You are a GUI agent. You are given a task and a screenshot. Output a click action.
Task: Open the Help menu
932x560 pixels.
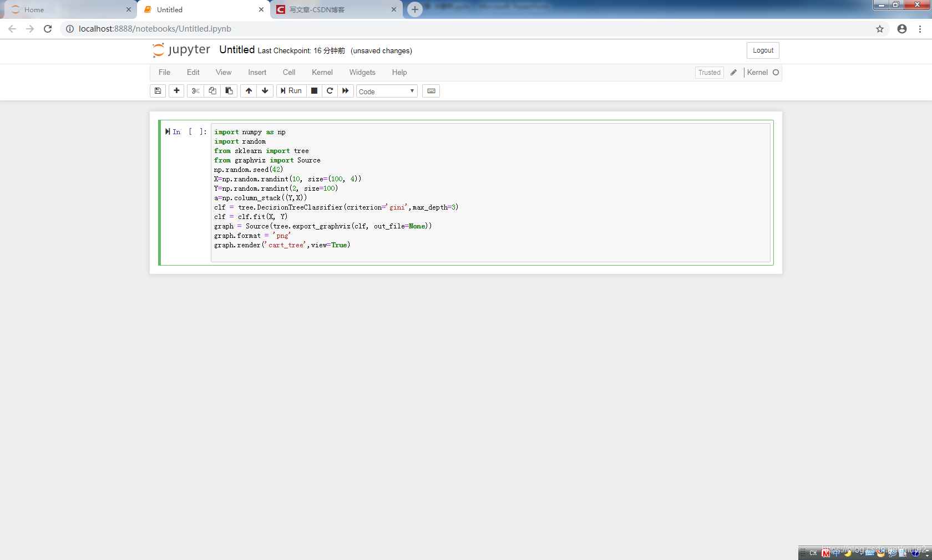tap(399, 73)
